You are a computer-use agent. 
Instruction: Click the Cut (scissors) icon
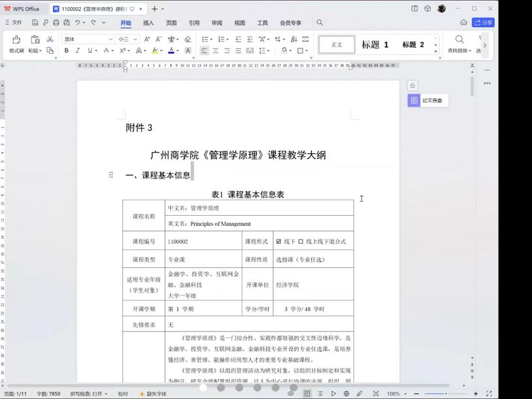tap(50, 40)
